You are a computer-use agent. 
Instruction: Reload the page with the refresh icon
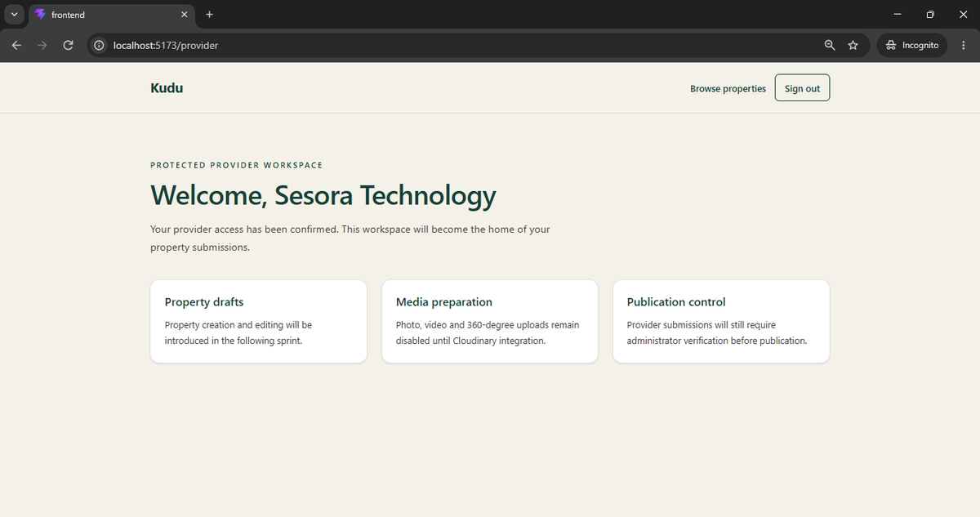click(x=69, y=46)
